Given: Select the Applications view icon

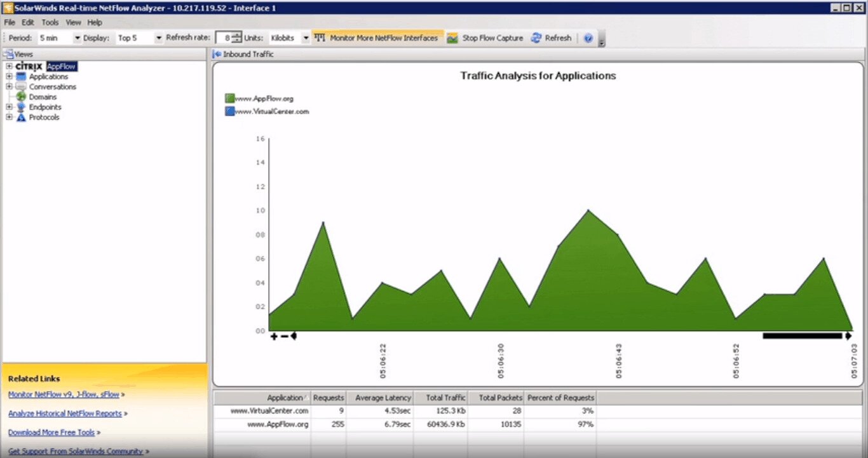Looking at the screenshot, I should point(22,76).
